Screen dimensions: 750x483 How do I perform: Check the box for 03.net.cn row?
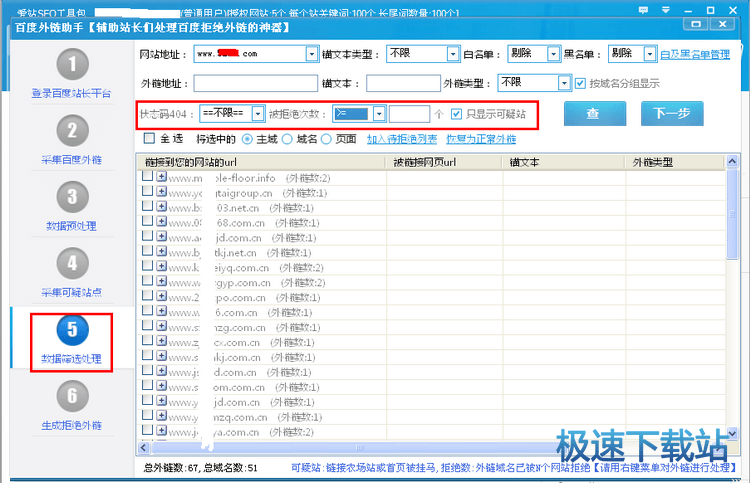pyautogui.click(x=147, y=206)
